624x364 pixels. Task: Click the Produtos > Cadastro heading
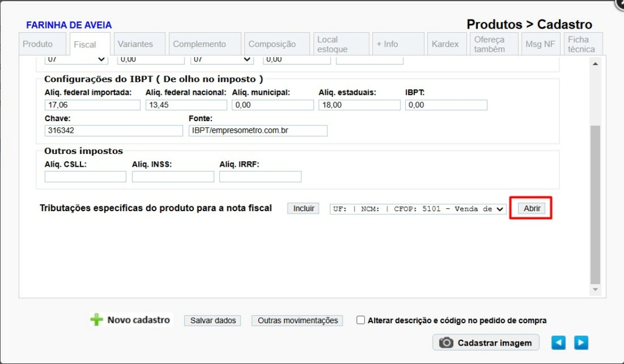tap(530, 24)
